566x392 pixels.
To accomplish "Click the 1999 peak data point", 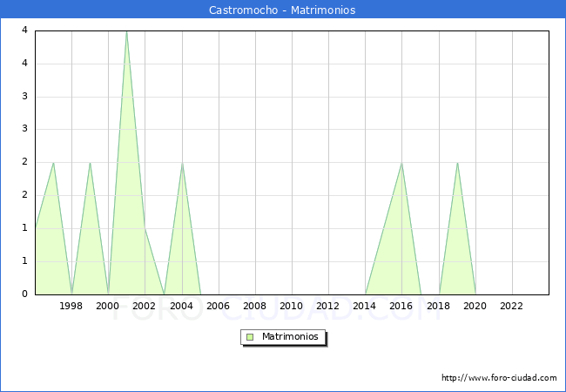I will (x=90, y=163).
